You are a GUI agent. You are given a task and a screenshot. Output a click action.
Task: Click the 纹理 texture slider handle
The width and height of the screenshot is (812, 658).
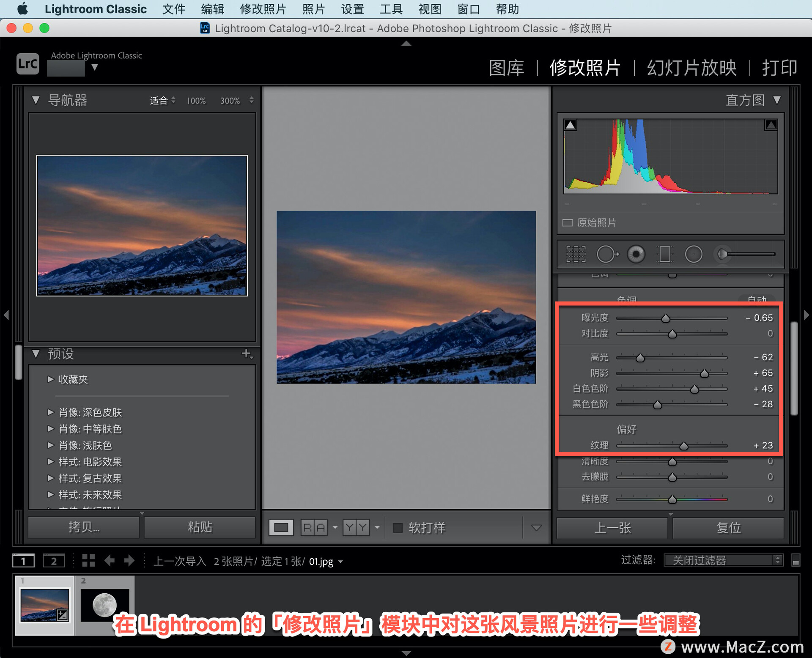(x=684, y=446)
